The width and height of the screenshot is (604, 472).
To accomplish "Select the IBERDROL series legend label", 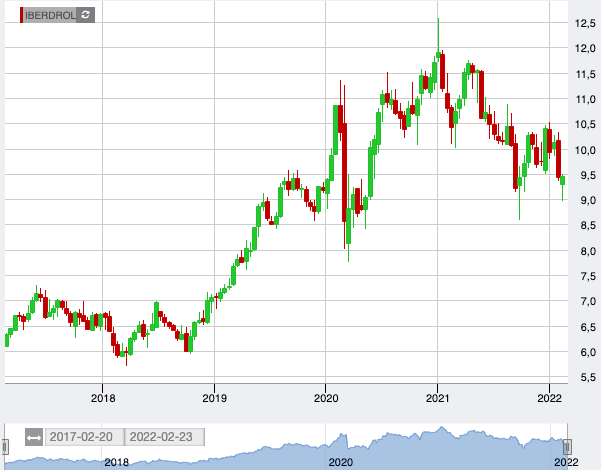I will pos(50,15).
